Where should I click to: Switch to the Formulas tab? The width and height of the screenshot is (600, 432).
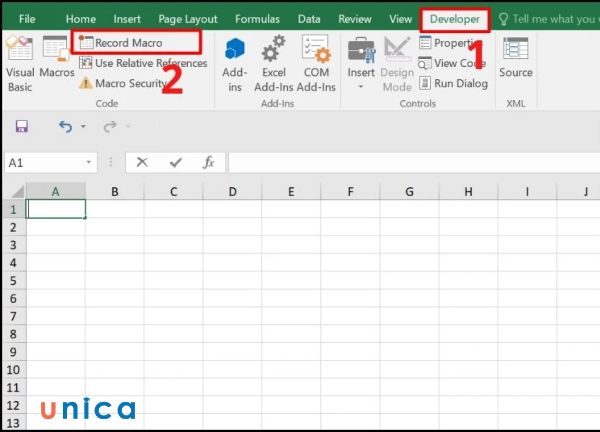tap(258, 19)
